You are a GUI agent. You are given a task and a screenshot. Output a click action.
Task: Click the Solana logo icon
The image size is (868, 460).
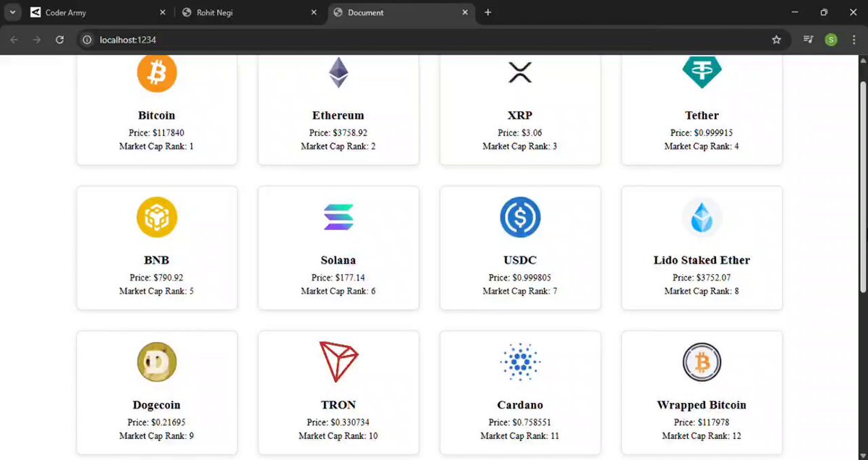click(x=339, y=217)
